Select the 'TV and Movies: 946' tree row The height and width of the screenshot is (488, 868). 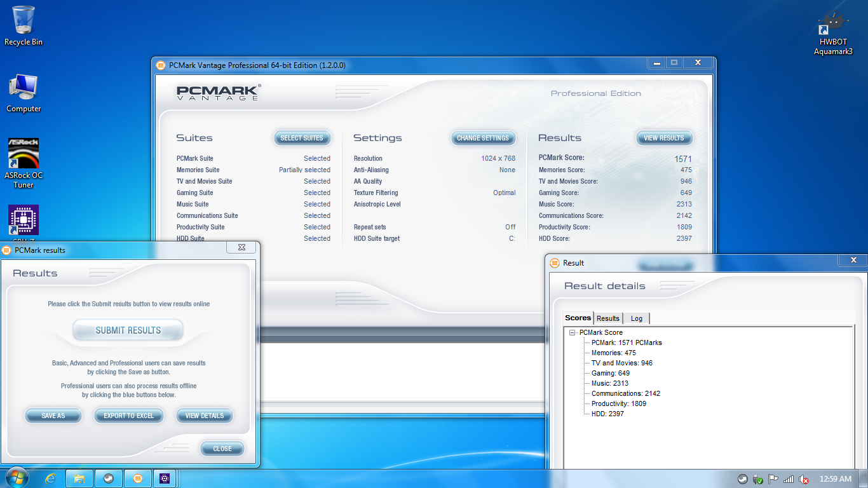click(x=622, y=363)
